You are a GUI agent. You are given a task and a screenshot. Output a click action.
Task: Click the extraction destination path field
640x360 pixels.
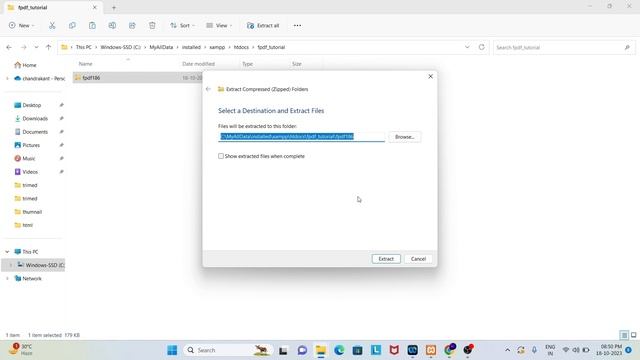click(x=301, y=137)
